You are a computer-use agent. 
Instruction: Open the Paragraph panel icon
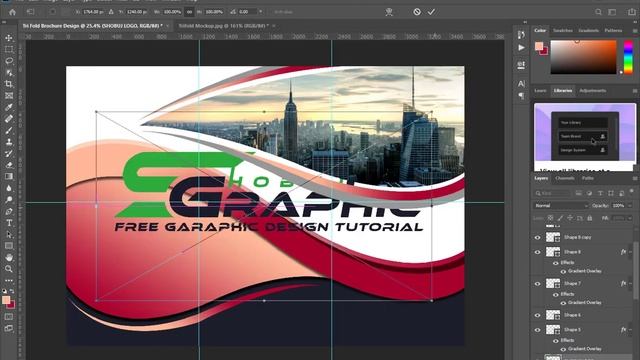point(521,96)
